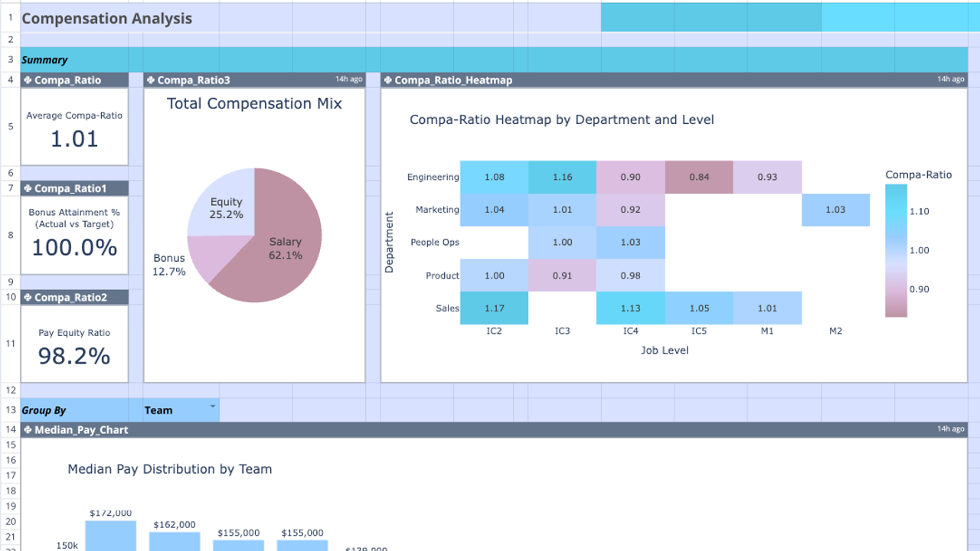Click Median Pay Distribution by Team title
The width and height of the screenshot is (980, 551).
click(x=170, y=469)
